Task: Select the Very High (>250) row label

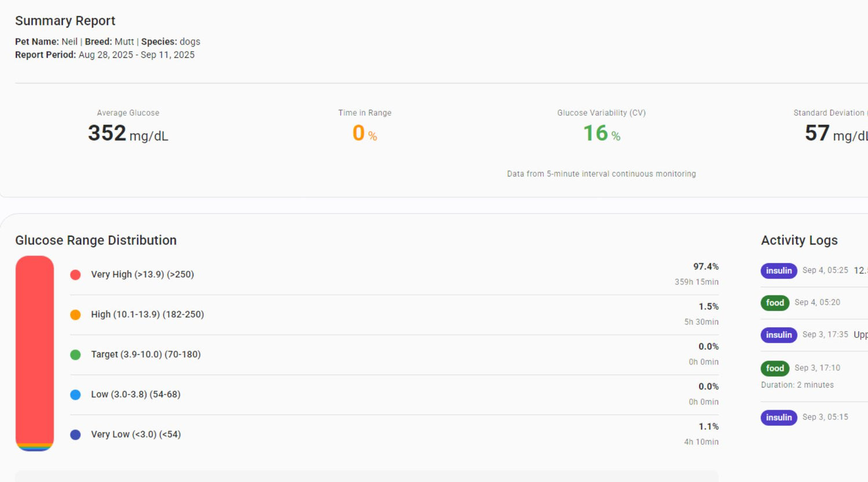Action: coord(142,275)
